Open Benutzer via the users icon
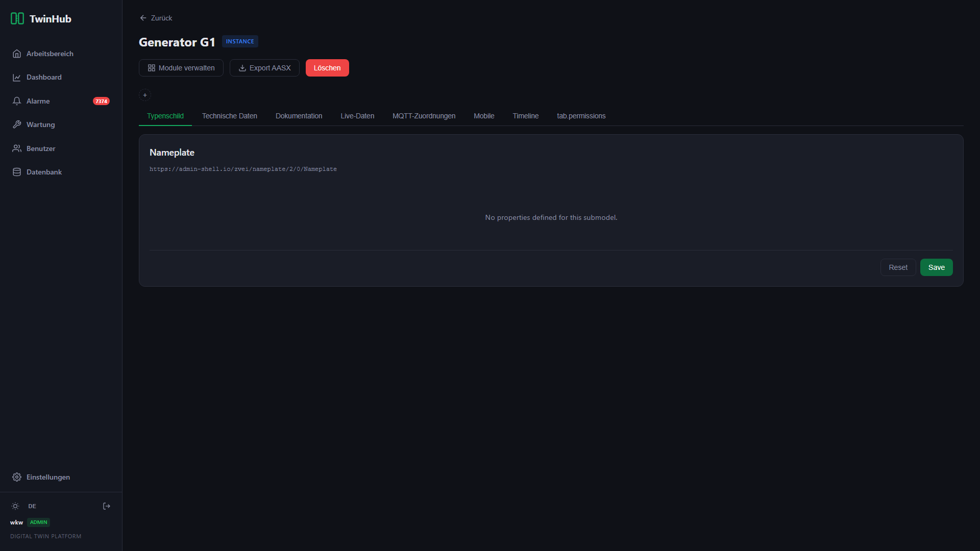 coord(17,148)
